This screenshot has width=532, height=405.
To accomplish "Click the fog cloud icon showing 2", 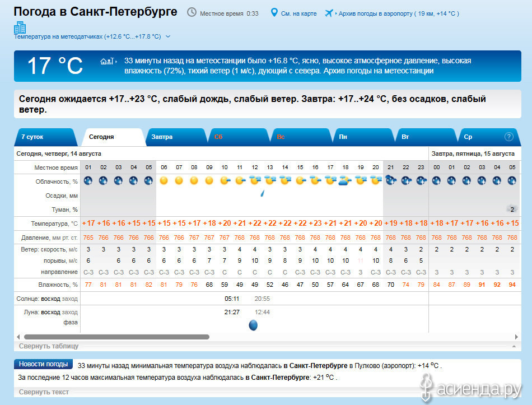I will click(511, 208).
